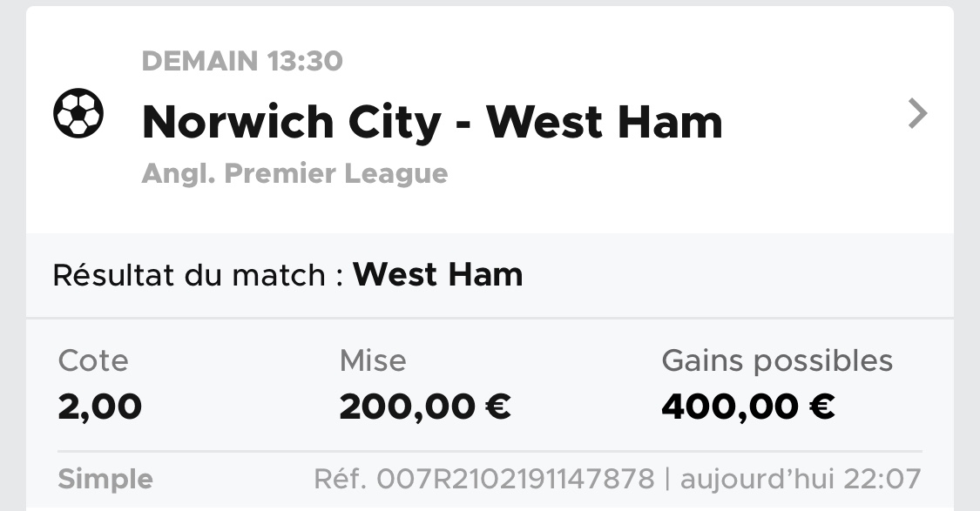Image resolution: width=980 pixels, height=511 pixels.
Task: Click the 22:07 bet placement time
Action: coord(889,479)
